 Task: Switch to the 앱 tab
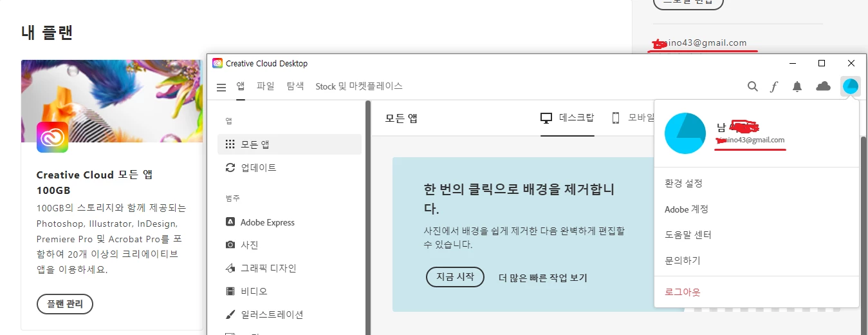pyautogui.click(x=241, y=86)
